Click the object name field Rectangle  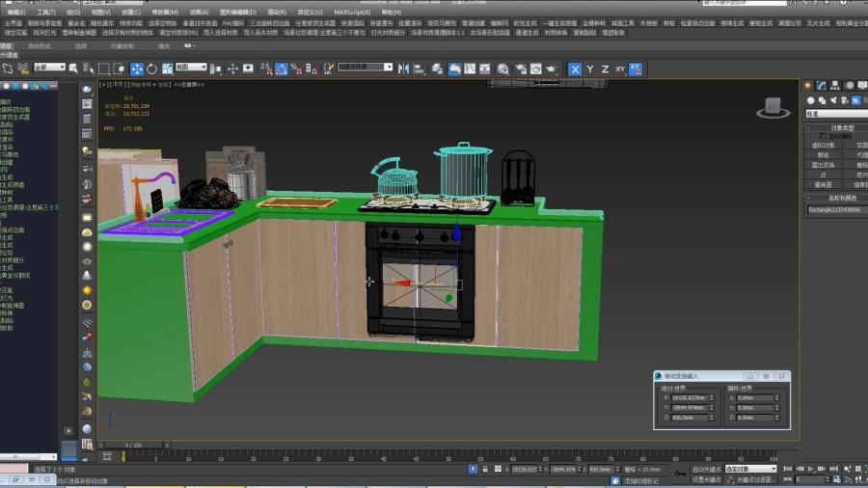[837, 210]
